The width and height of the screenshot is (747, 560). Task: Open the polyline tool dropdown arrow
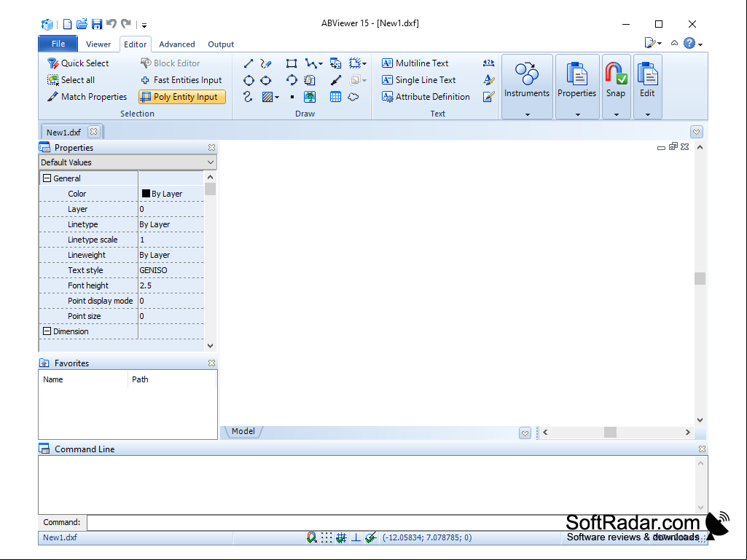321,64
